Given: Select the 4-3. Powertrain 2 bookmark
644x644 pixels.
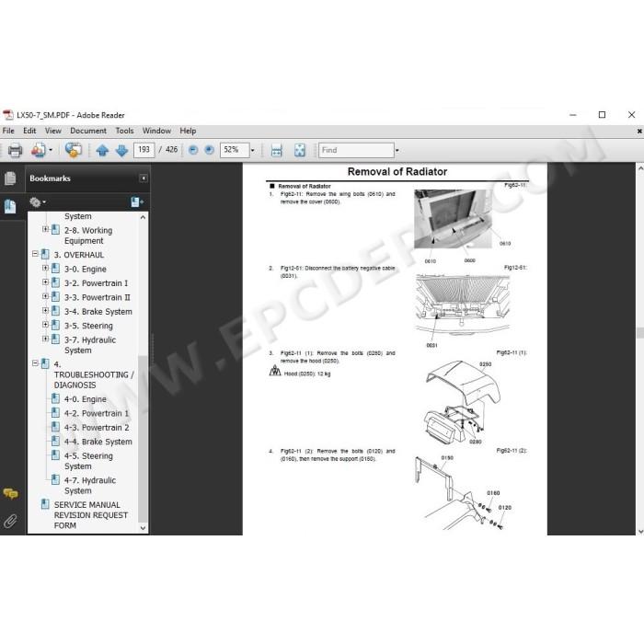Looking at the screenshot, I should pos(97,428).
